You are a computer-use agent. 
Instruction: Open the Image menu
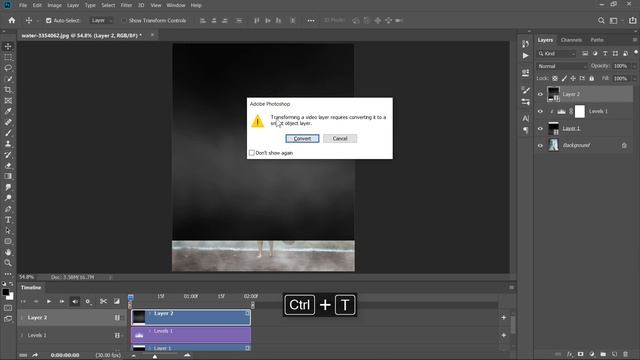coord(54,5)
